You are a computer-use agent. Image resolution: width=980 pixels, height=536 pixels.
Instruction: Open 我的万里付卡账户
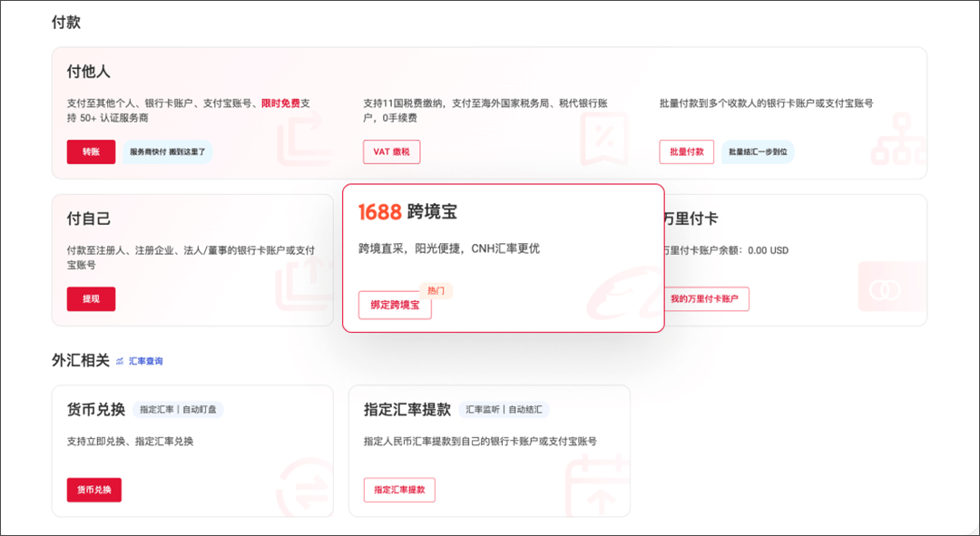tap(704, 298)
